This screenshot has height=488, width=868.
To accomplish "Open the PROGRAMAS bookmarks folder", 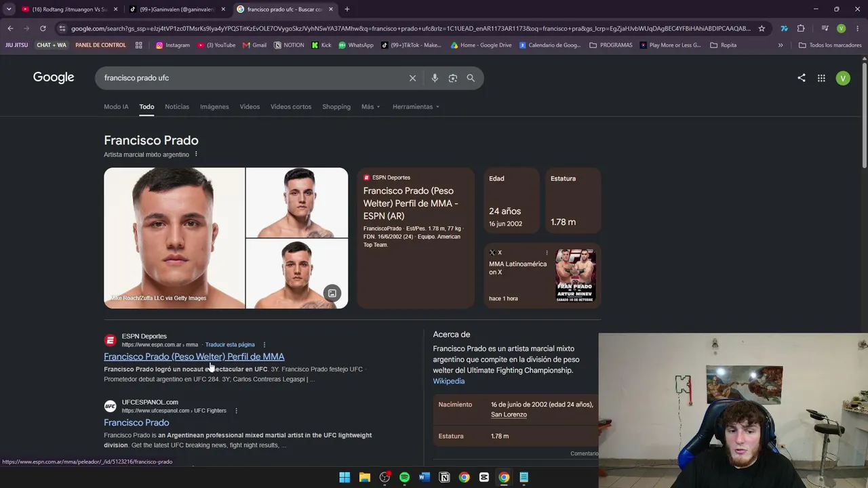I will [611, 45].
